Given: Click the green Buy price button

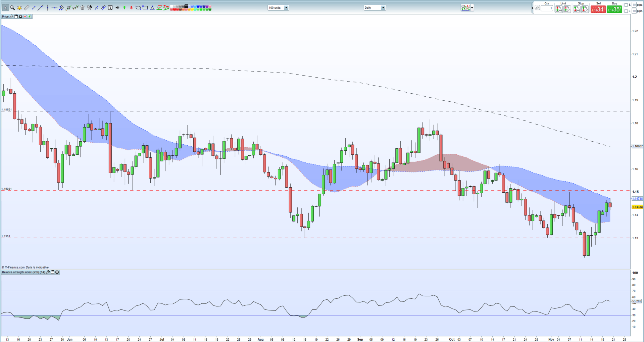Looking at the screenshot, I should point(614,9).
